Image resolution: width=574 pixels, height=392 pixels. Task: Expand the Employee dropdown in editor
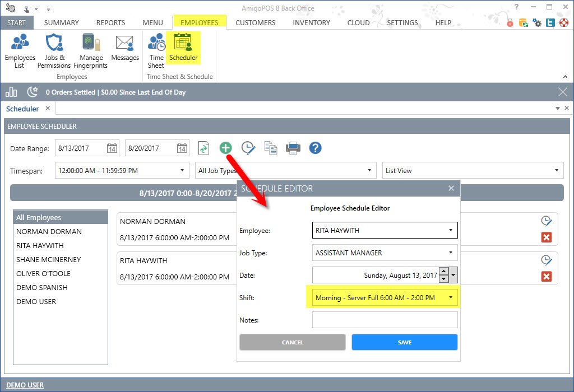point(451,230)
